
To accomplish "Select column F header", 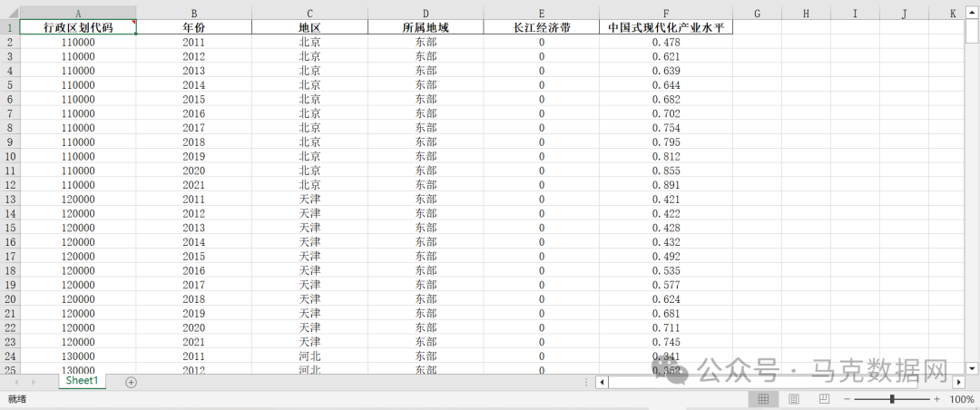I will (x=666, y=13).
